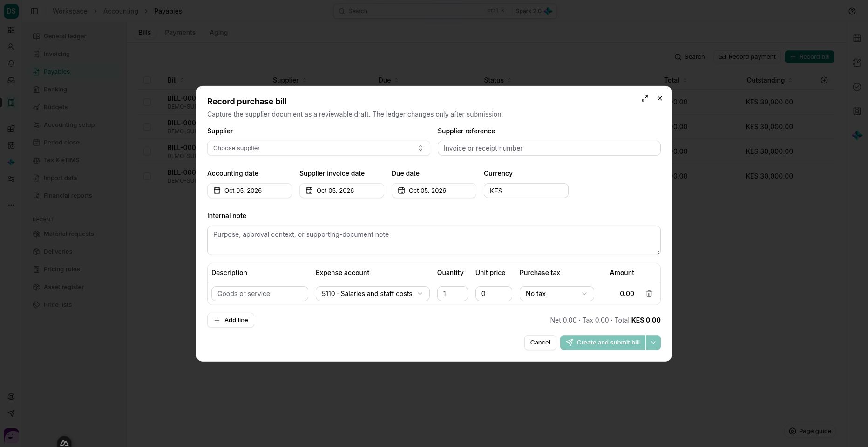Screen dimensions: 868x447
Task: Click the Record payment button
Action: coord(747,57)
